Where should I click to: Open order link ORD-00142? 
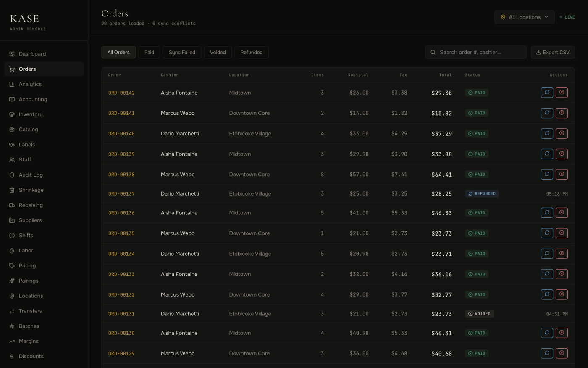coord(121,93)
